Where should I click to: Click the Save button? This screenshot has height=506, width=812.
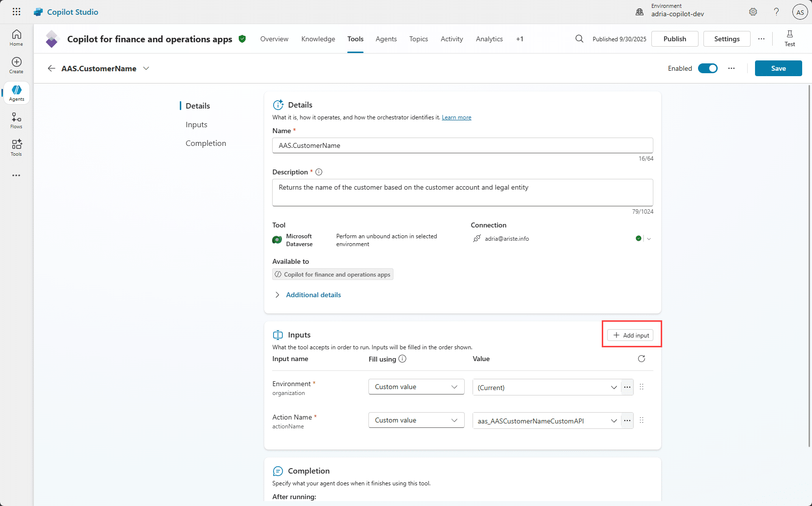click(x=778, y=68)
